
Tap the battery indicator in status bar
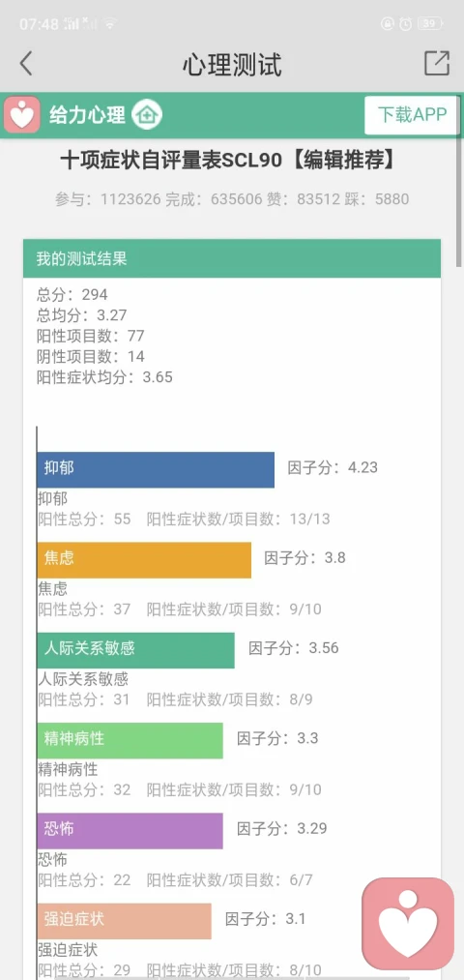pyautogui.click(x=431, y=24)
